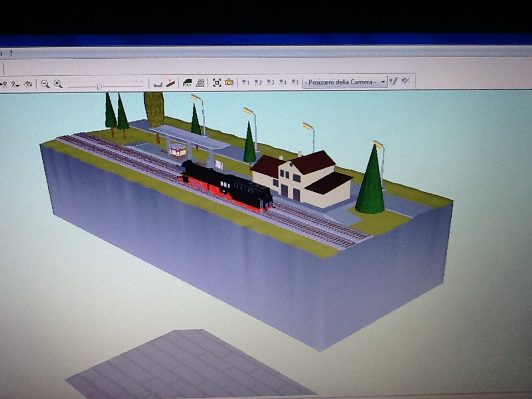The width and height of the screenshot is (532, 399).
Task: Click the edit camera position pencil icon
Action: 393,81
